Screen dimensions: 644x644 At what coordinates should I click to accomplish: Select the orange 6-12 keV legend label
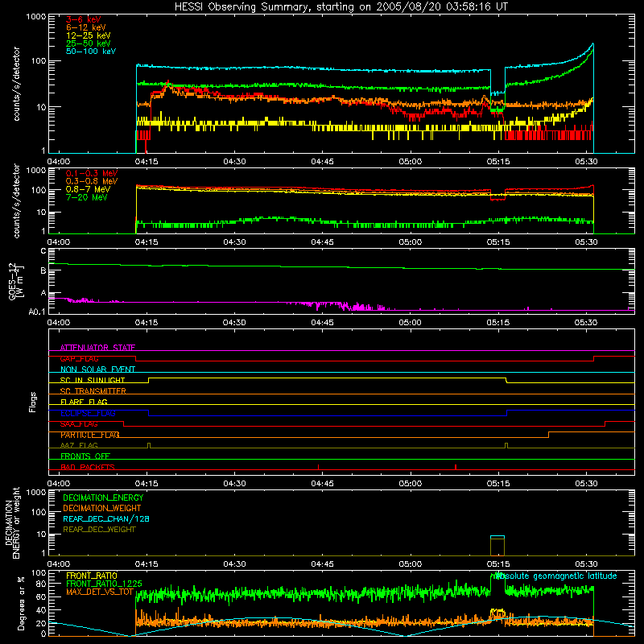[86, 27]
